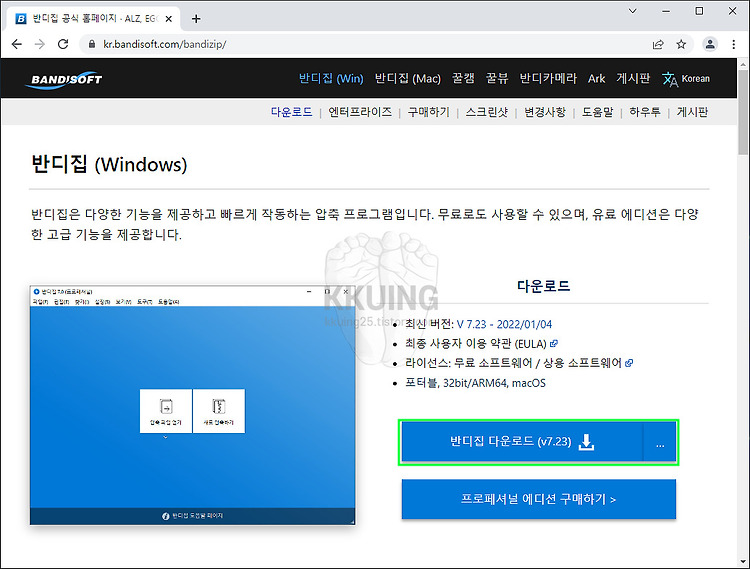Click the Bandizip app screenshot thumbnail
Screen dimensions: 750x569
[192, 405]
